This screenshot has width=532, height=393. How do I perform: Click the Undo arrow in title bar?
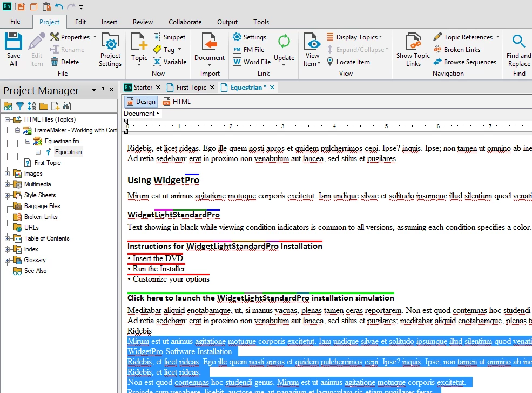point(59,6)
